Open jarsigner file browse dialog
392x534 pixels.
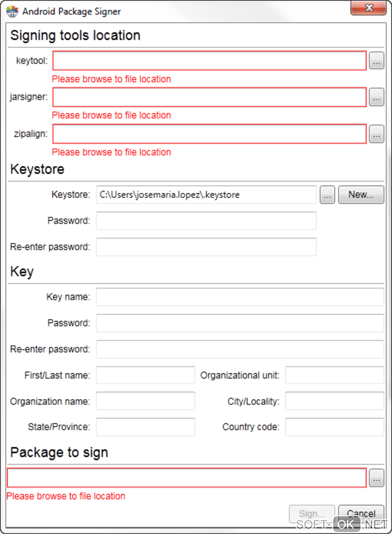376,97
